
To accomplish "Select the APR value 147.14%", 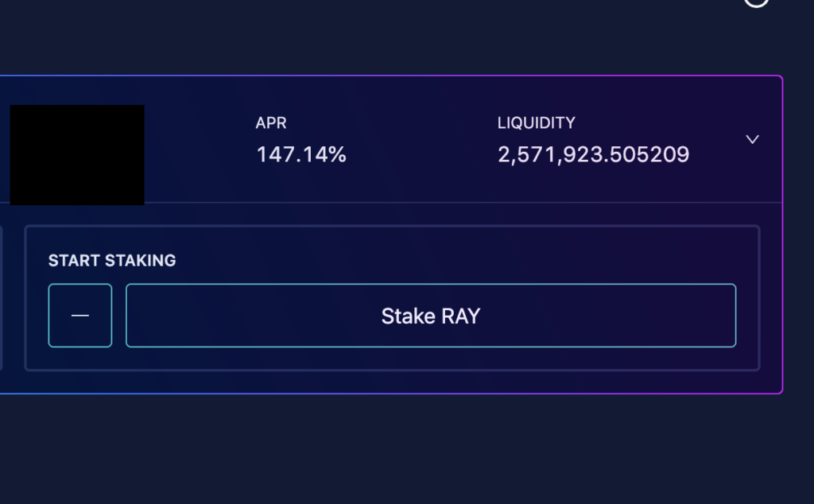I will tap(301, 155).
